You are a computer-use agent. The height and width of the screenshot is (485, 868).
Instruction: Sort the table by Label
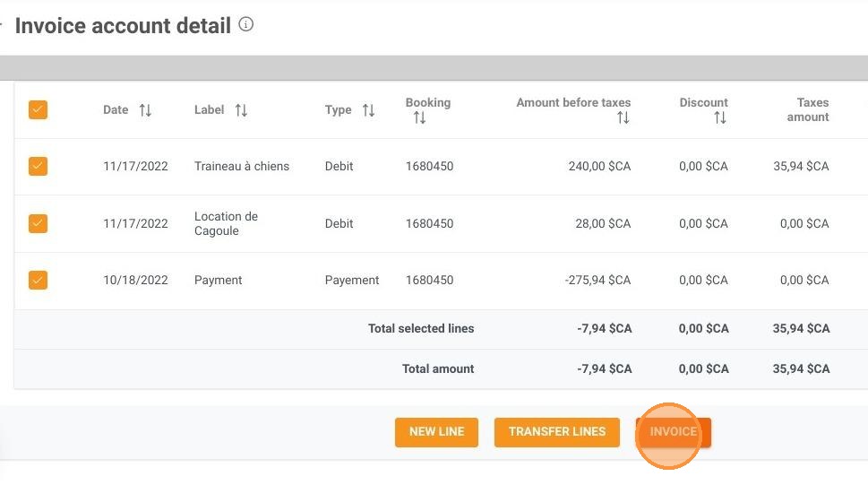click(241, 109)
